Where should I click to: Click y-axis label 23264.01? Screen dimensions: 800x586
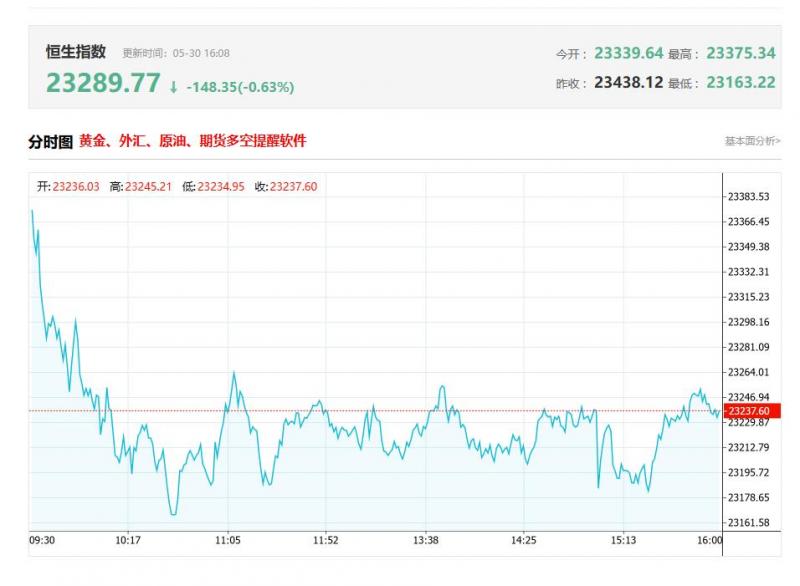coord(748,372)
